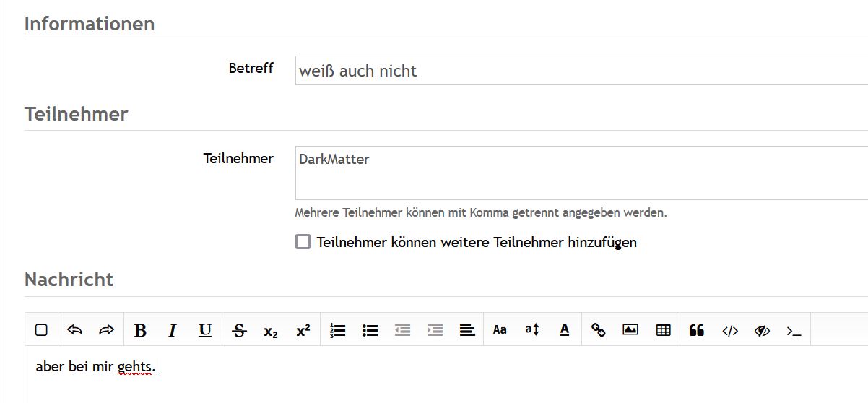
Task: Open the font family dropdown
Action: tap(500, 330)
